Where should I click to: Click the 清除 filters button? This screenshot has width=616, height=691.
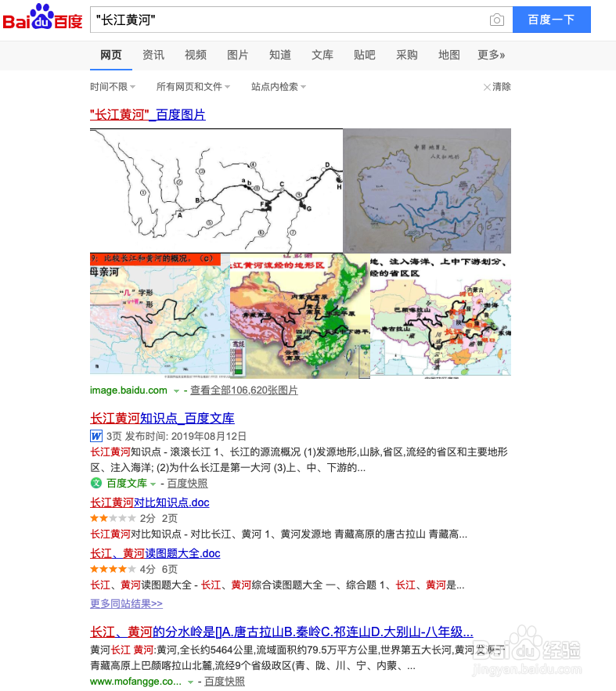(497, 87)
